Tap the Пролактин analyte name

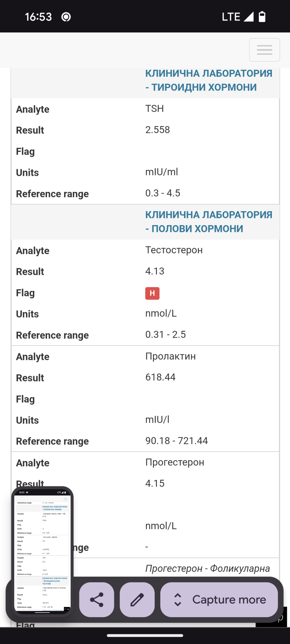170,356
